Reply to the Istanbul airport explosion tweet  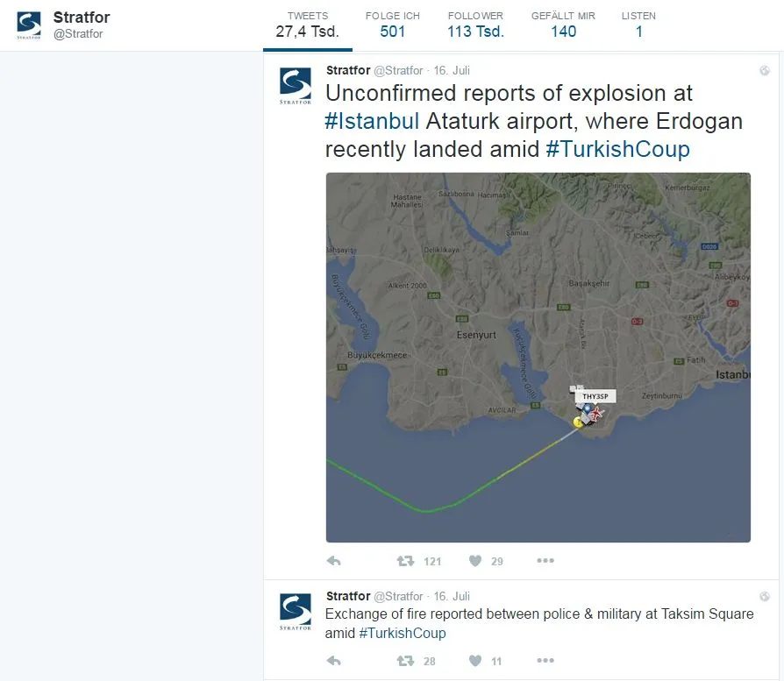pos(333,561)
